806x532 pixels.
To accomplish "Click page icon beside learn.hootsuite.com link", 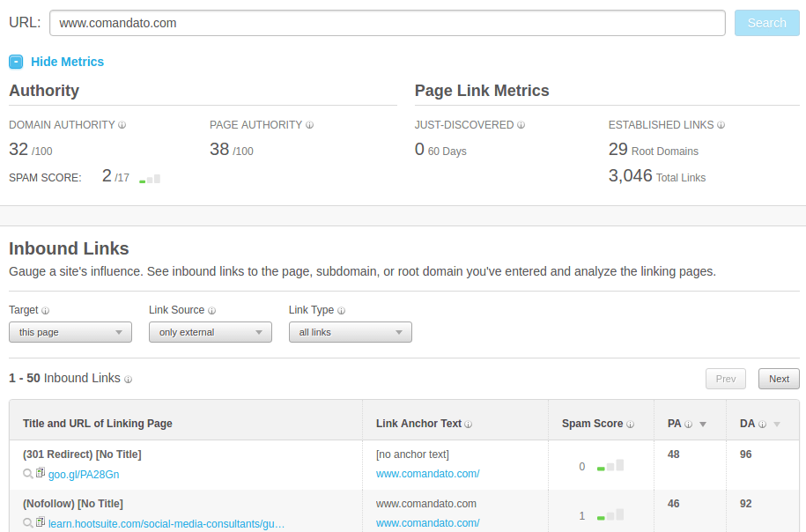I will [41, 521].
